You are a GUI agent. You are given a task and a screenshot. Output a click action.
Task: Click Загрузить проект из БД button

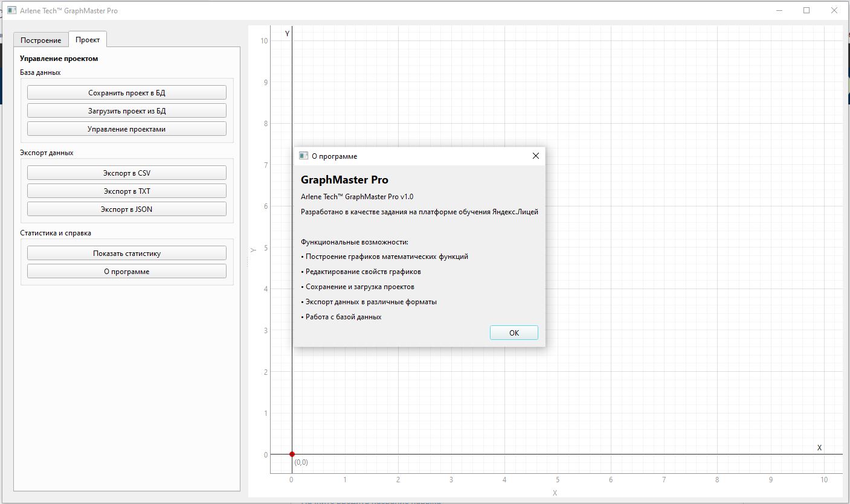click(x=127, y=110)
